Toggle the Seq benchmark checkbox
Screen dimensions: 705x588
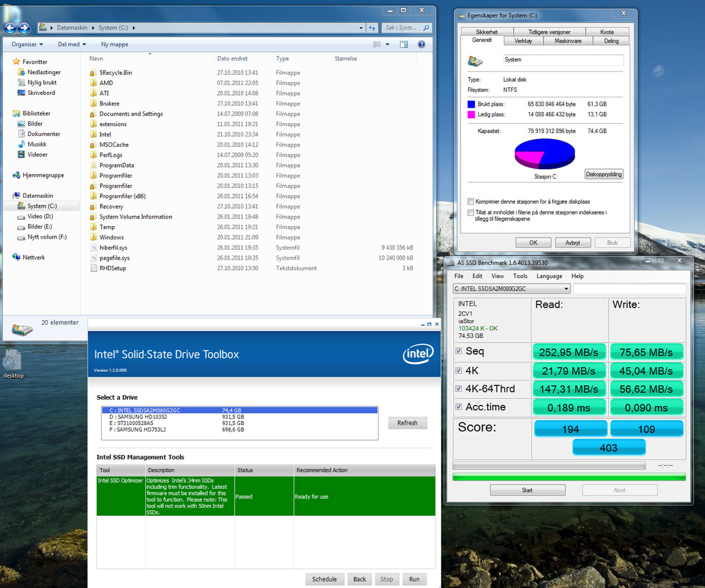coord(459,351)
